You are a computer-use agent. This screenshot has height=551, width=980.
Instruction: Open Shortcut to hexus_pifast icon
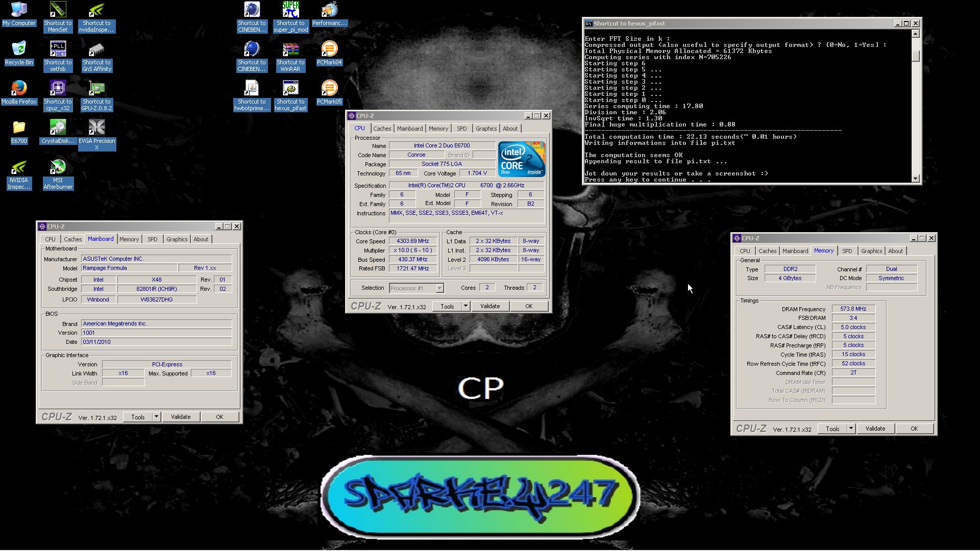coord(290,95)
